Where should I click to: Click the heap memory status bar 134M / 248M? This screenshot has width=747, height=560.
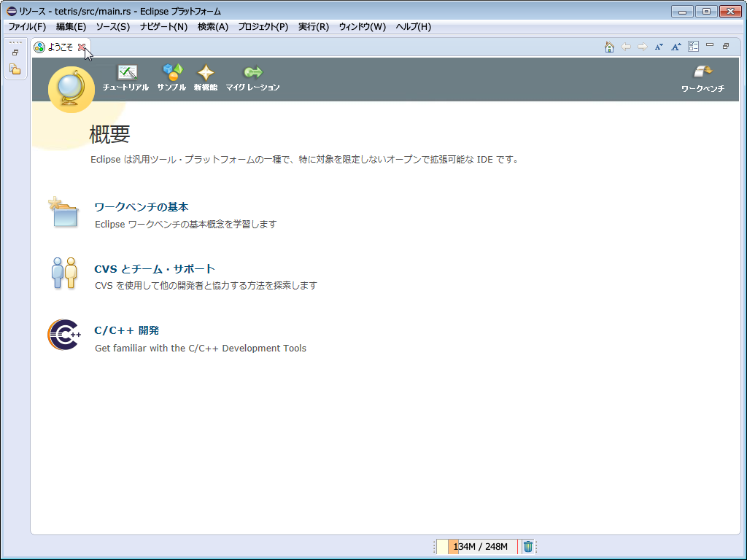tap(477, 546)
